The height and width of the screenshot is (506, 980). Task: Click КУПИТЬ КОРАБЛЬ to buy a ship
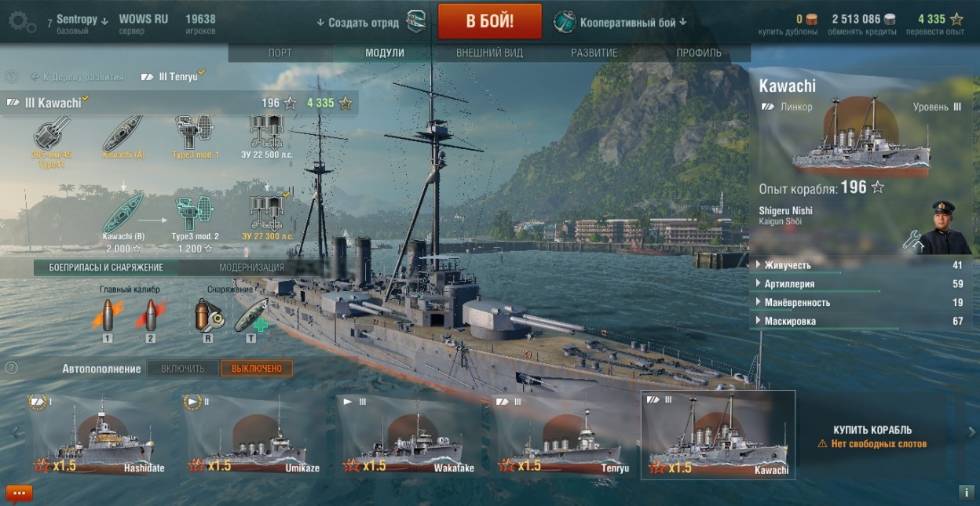872,430
